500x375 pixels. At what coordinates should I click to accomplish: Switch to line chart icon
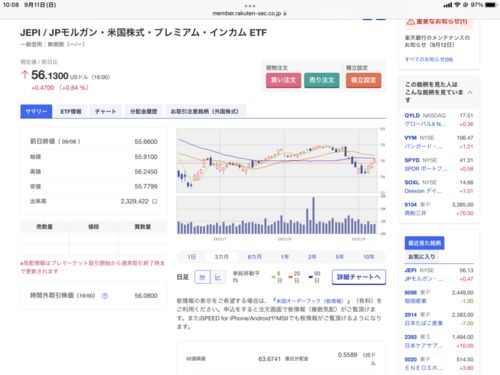coord(218,277)
